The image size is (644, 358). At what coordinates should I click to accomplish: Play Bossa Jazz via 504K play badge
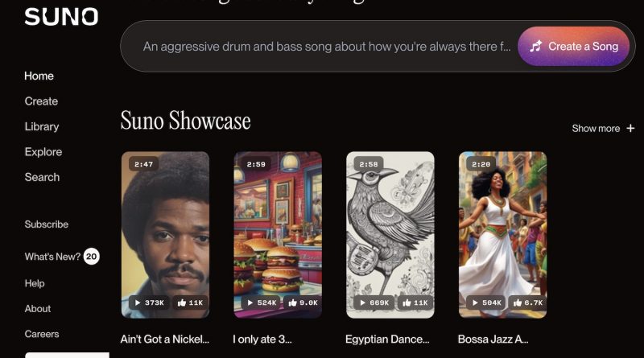(487, 303)
